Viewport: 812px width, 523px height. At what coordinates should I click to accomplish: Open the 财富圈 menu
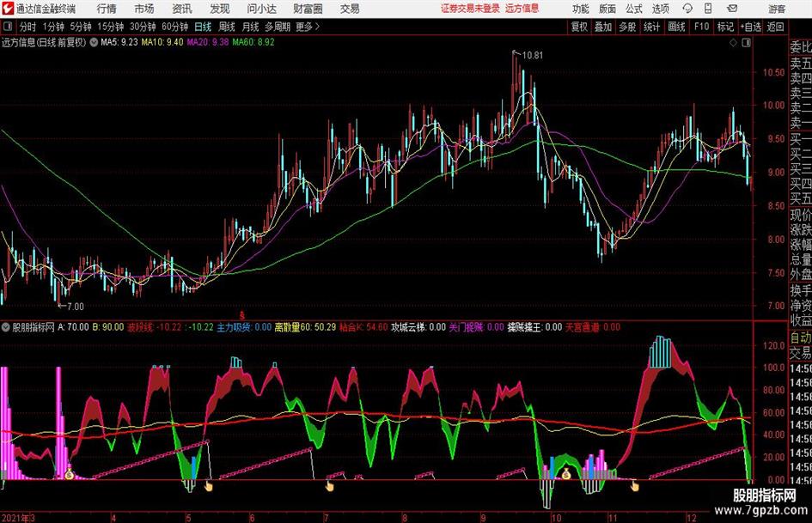[308, 9]
